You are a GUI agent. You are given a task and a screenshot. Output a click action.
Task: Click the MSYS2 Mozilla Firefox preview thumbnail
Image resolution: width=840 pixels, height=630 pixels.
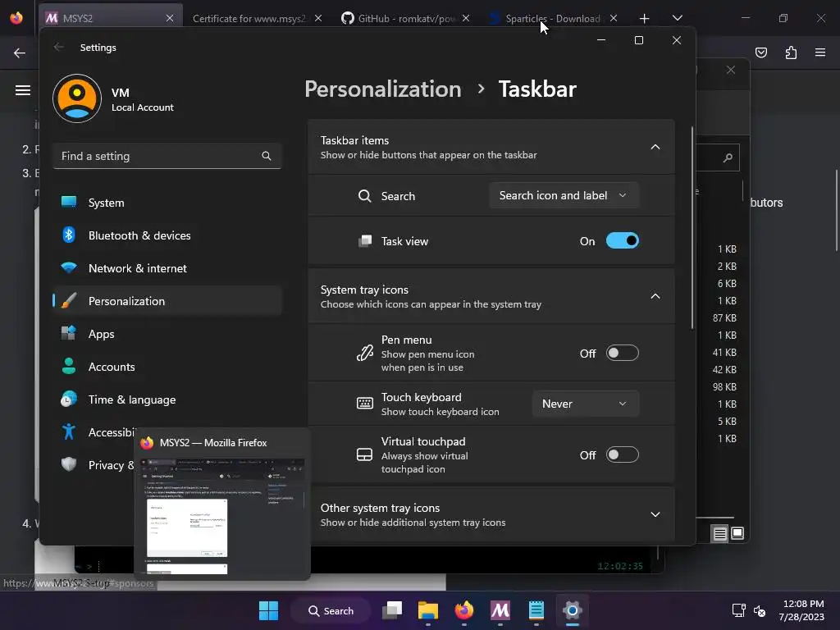pos(222,517)
